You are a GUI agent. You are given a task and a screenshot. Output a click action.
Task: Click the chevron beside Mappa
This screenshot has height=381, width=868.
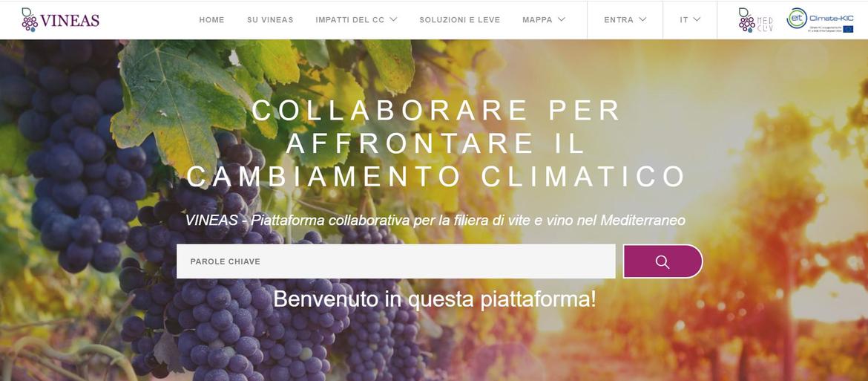click(x=562, y=19)
